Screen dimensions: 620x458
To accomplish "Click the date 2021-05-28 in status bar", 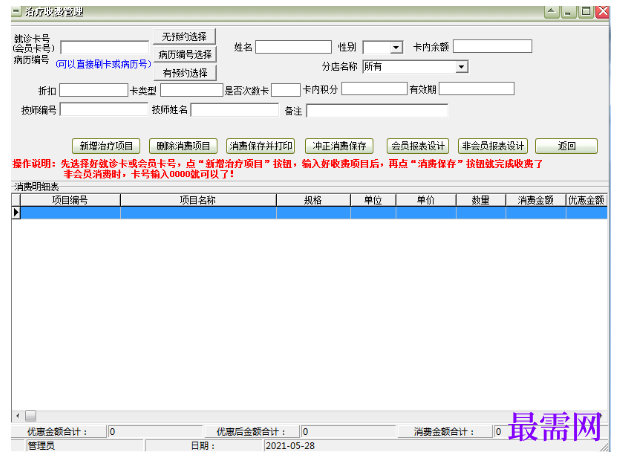I will pos(290,446).
